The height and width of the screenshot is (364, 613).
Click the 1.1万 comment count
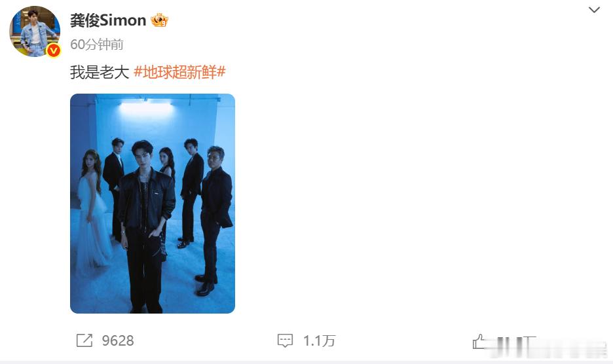click(320, 341)
